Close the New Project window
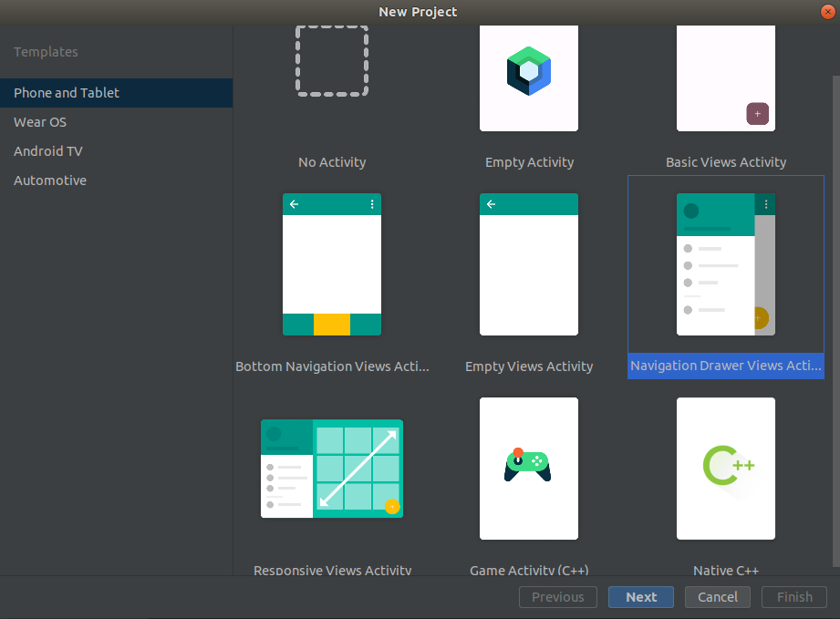 click(x=828, y=12)
